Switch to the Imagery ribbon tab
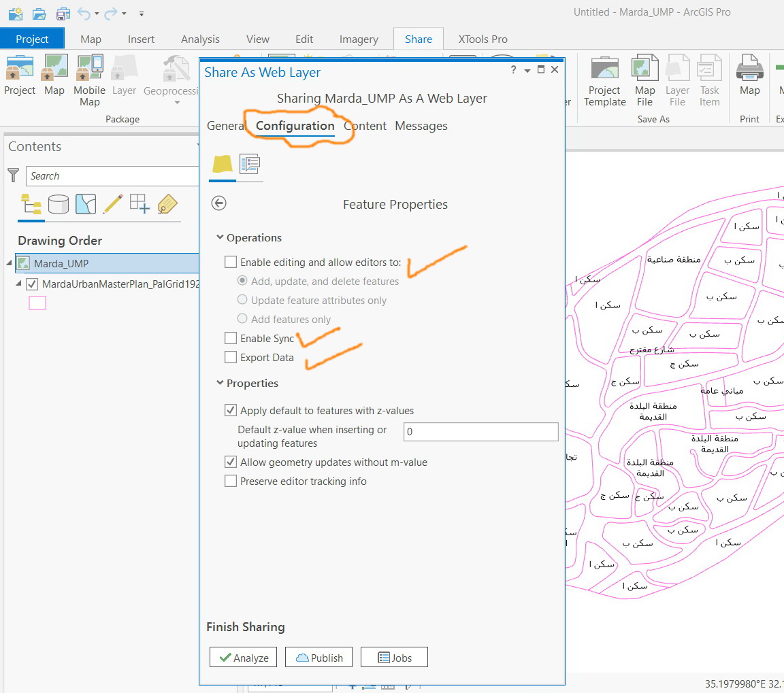784x693 pixels. [359, 39]
